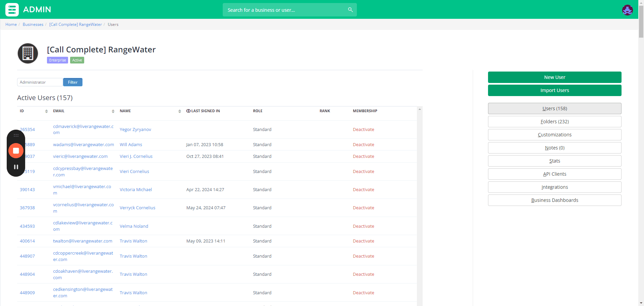Open Vieri J. Cornelius profile
The width and height of the screenshot is (644, 306).
click(x=136, y=157)
